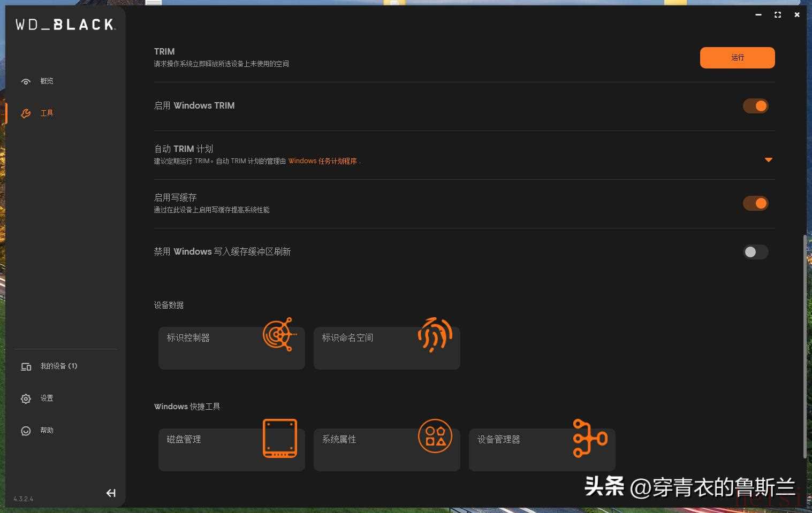This screenshot has width=812, height=513.
Task: Click the 设置 gear icon
Action: [26, 399]
